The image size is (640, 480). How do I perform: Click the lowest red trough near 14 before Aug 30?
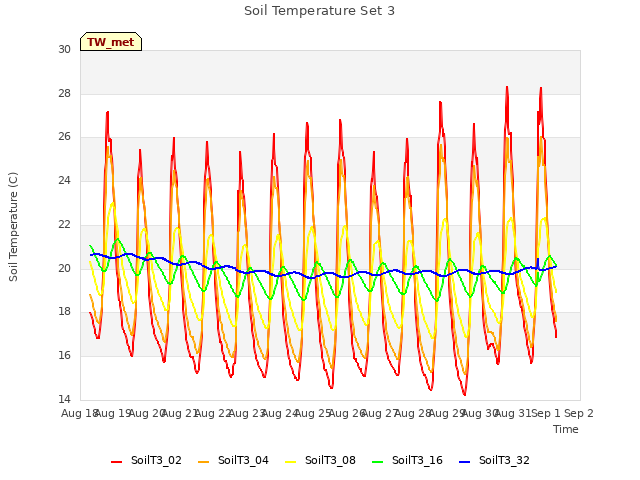[x=464, y=394]
